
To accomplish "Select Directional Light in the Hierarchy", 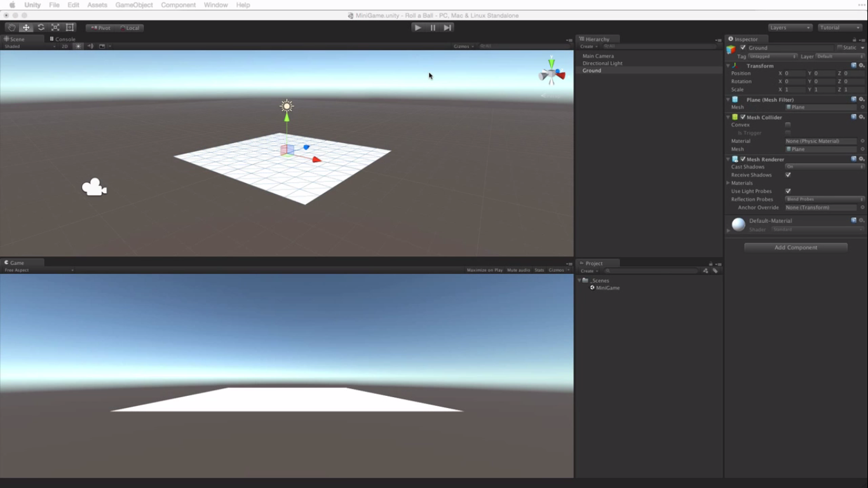I will point(602,63).
